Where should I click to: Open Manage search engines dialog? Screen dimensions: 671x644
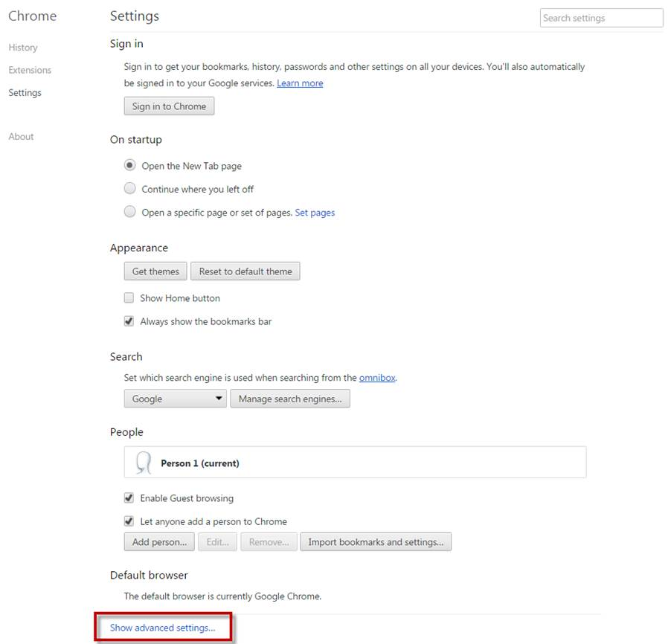click(290, 399)
